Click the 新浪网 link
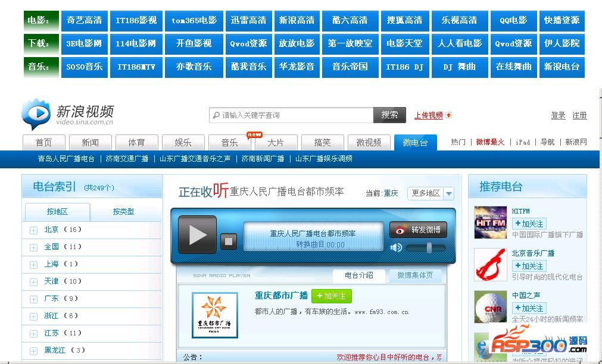Viewport: 602px width, 364px height. click(576, 142)
